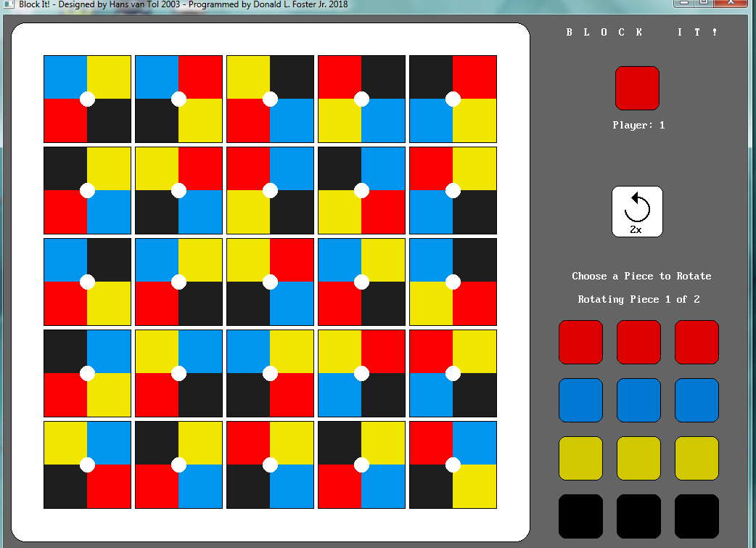The height and width of the screenshot is (548, 756).
Task: Rotate the center tile of the board
Action: (x=270, y=282)
